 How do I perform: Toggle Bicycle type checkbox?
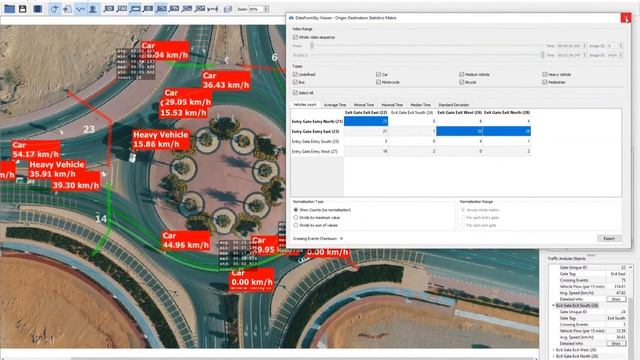pos(462,82)
